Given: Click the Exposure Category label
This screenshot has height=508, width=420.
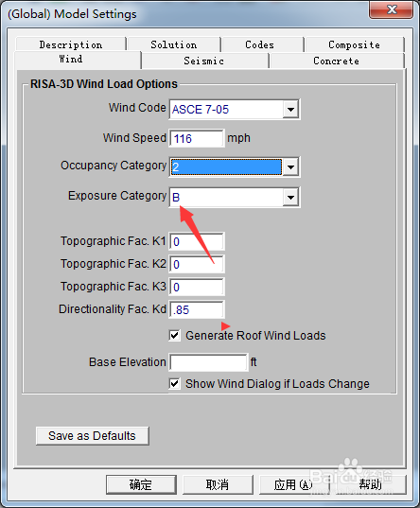Looking at the screenshot, I should click(x=117, y=196).
